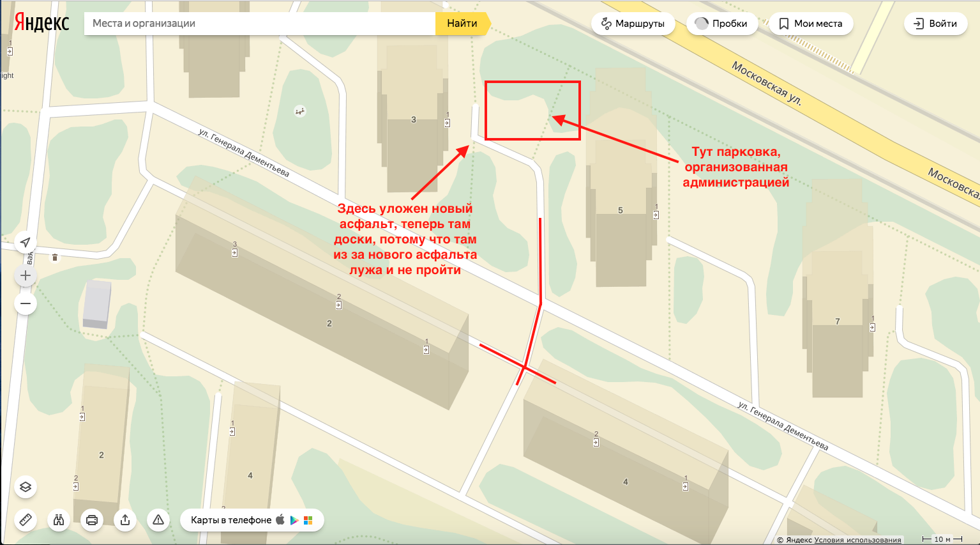Click the map layers icon
Viewport: 980px width, 545px height.
click(x=26, y=487)
